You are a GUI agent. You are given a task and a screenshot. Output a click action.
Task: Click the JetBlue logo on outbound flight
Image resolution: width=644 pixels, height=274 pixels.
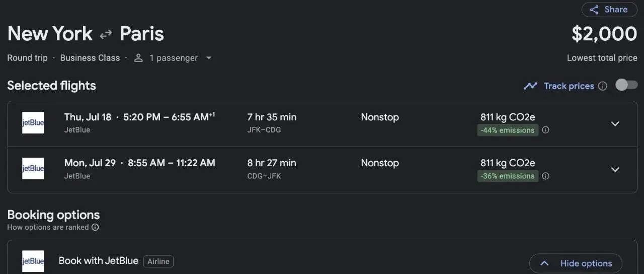click(33, 123)
